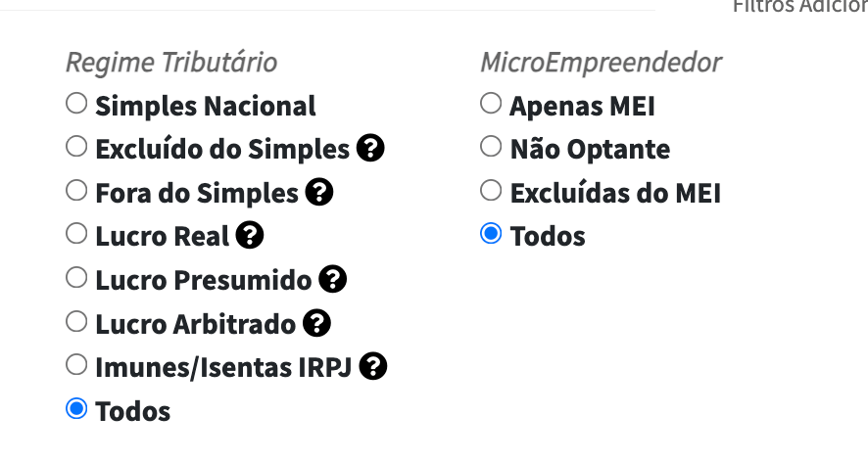Image resolution: width=868 pixels, height=462 pixels.
Task: Click the MicroEmpreendedor section heading
Action: (601, 63)
